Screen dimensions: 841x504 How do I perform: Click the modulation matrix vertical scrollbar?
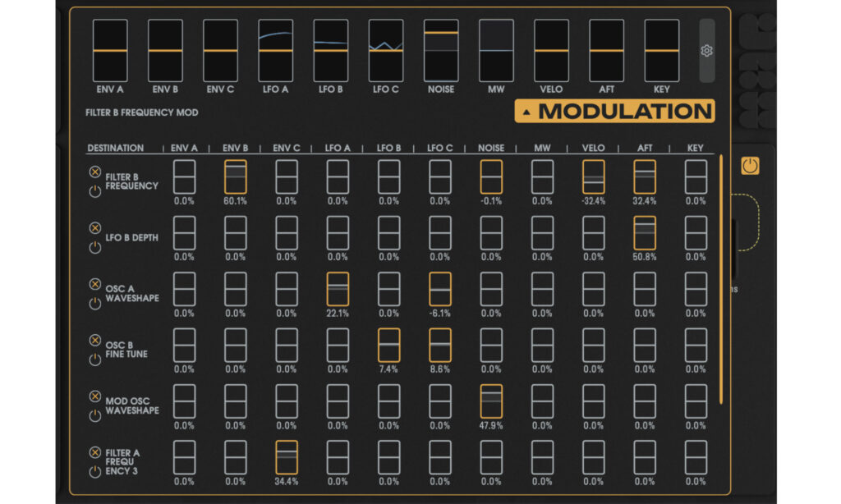[721, 279]
